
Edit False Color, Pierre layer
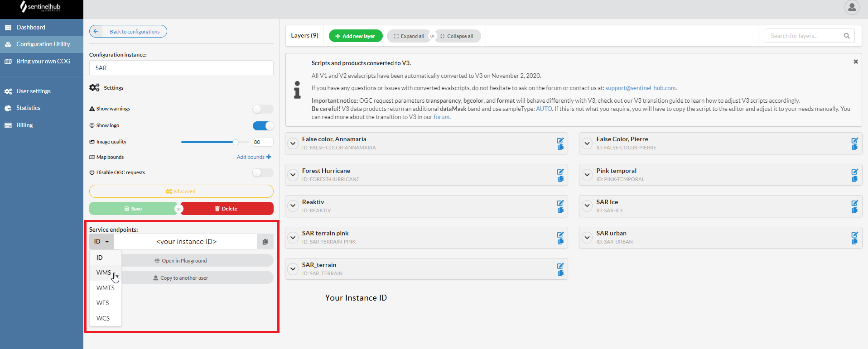[x=854, y=140]
